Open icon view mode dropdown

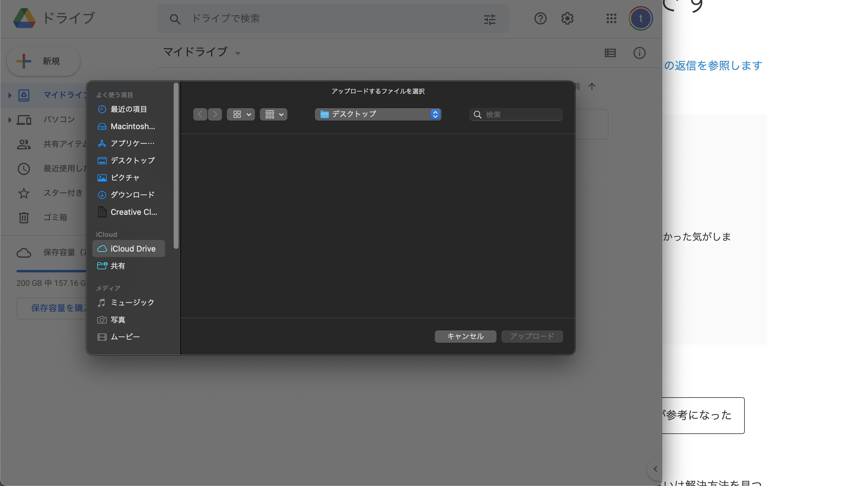coord(241,114)
